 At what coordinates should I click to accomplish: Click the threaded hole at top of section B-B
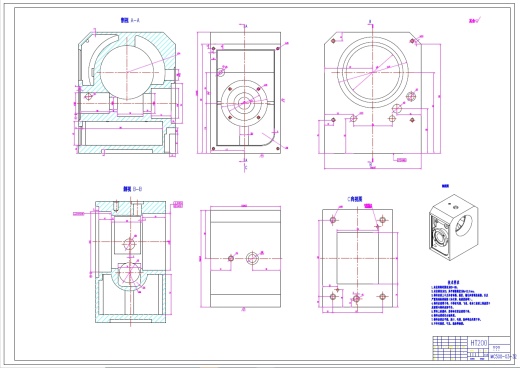pyautogui.click(x=116, y=206)
